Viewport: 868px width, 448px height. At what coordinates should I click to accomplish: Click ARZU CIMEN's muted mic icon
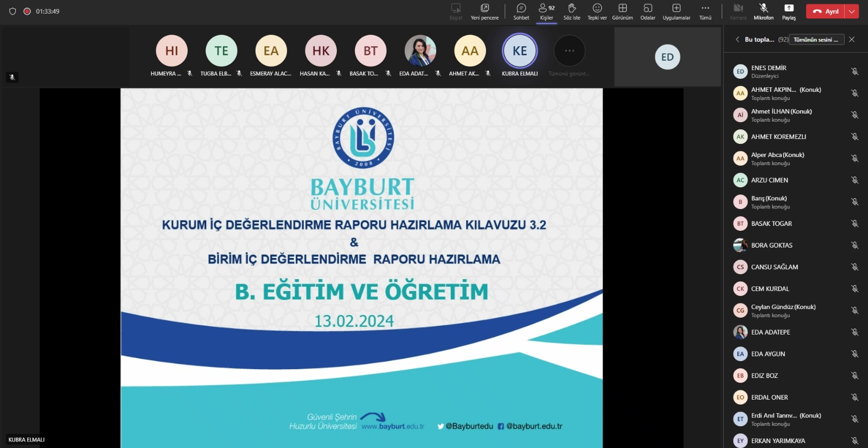point(854,180)
